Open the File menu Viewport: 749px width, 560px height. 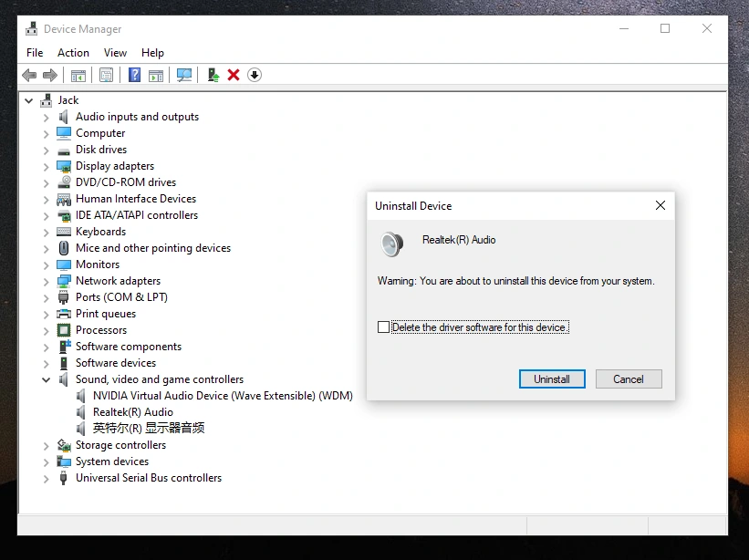tap(35, 53)
